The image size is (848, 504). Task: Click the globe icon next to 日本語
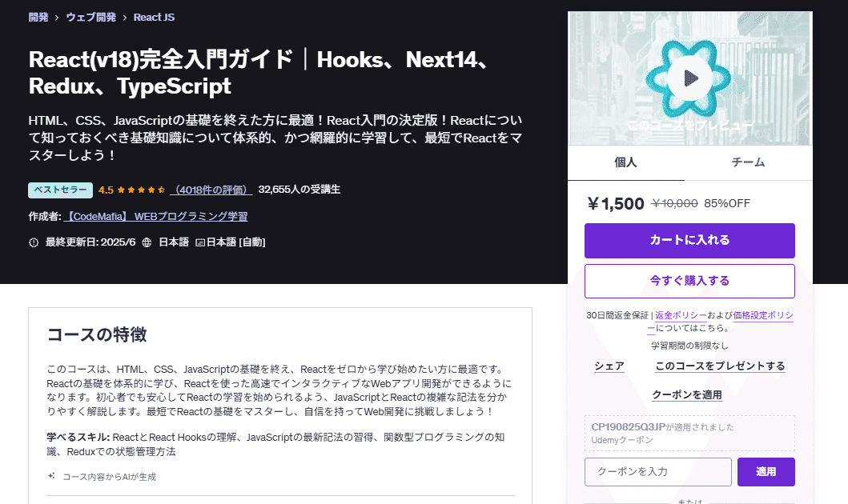pyautogui.click(x=148, y=242)
